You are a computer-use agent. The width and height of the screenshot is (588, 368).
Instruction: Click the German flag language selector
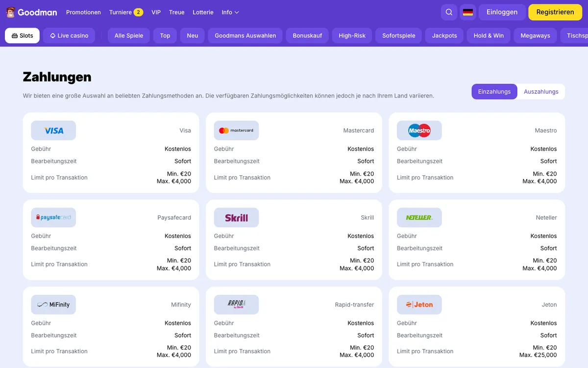[468, 12]
